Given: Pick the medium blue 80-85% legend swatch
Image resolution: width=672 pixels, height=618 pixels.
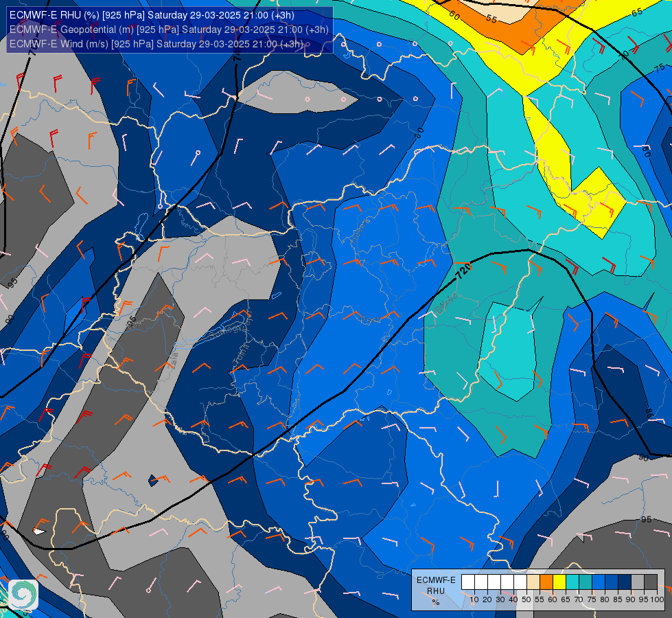Looking at the screenshot, I should click(612, 582).
